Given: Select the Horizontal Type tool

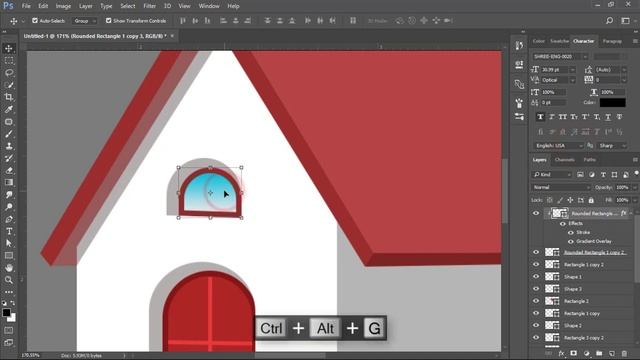Looking at the screenshot, I should pyautogui.click(x=9, y=231).
